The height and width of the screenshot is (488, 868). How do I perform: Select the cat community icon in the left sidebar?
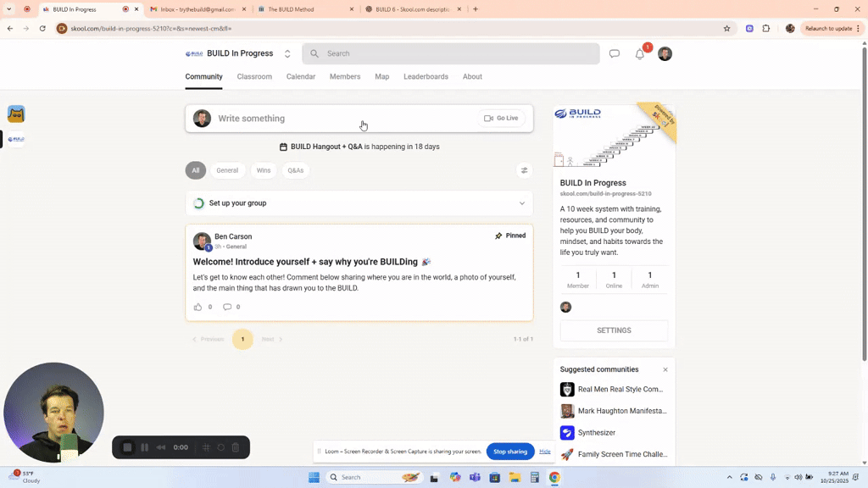tap(15, 113)
